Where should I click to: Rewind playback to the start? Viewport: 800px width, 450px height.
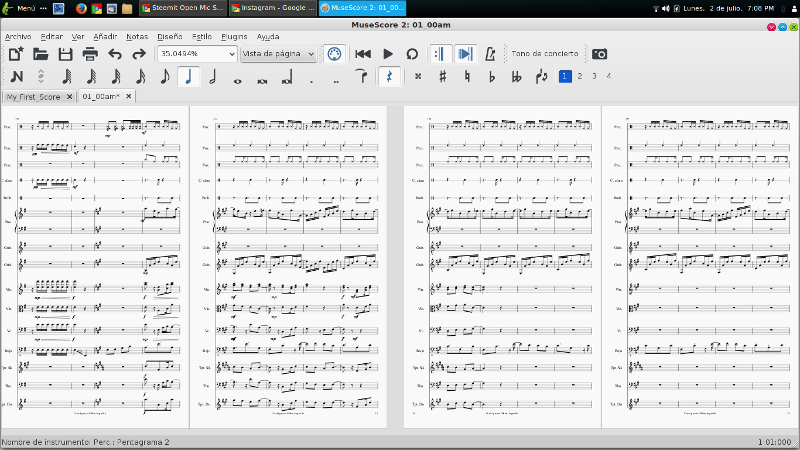(x=363, y=54)
